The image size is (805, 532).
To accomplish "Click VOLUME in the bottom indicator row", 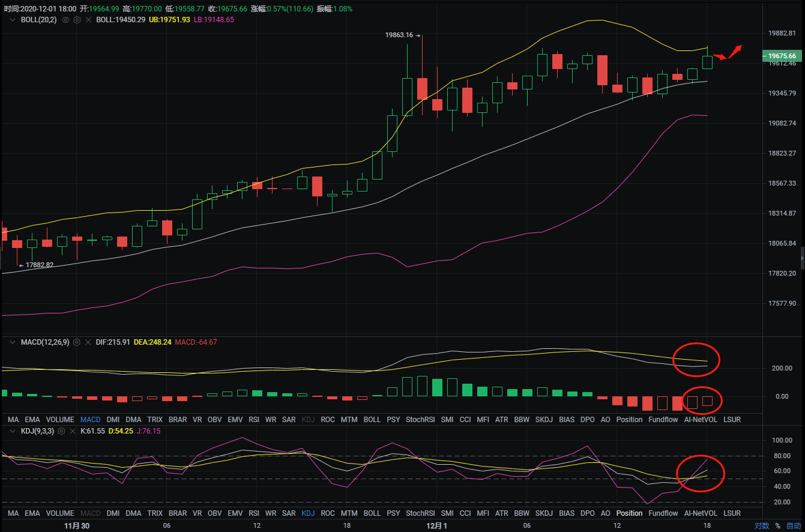I will pyautogui.click(x=60, y=513).
